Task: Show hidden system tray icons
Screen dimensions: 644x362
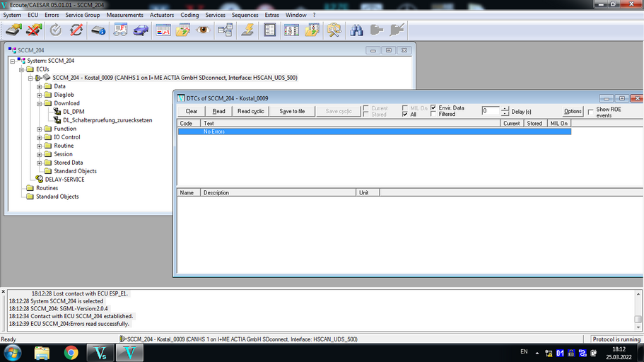Action: [537, 353]
